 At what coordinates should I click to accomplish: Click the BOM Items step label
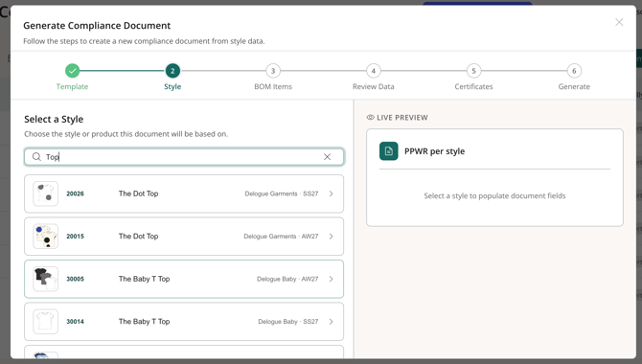coord(273,86)
